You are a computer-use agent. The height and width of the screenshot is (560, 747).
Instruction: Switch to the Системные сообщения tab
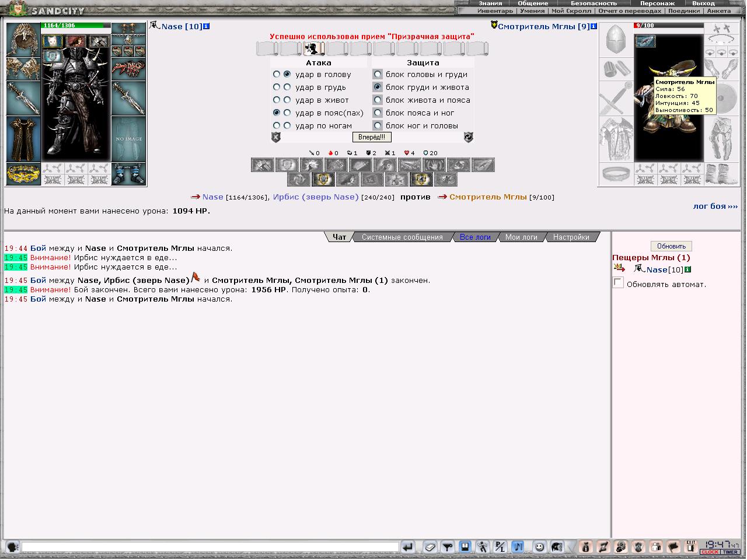[402, 237]
